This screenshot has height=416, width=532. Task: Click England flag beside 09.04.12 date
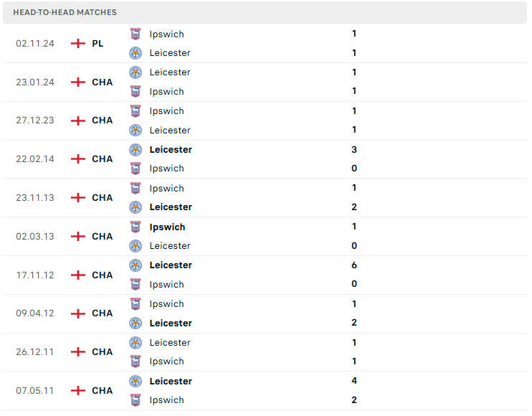pyautogui.click(x=77, y=313)
